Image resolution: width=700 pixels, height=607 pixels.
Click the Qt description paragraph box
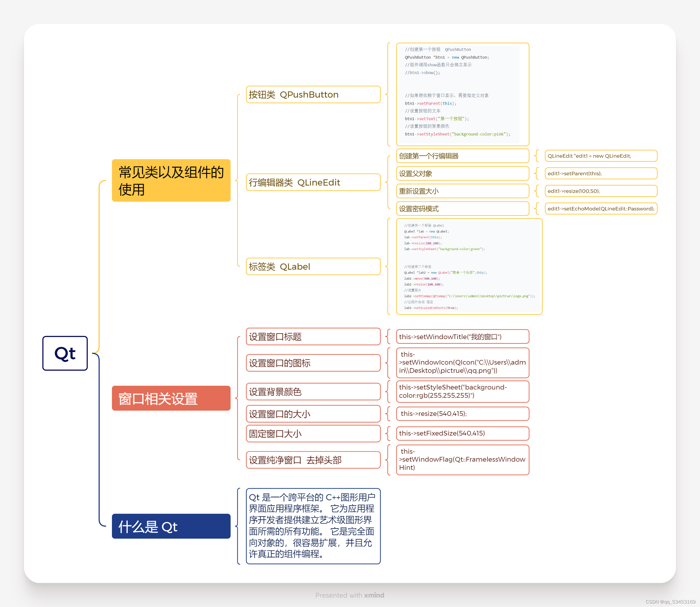(x=313, y=526)
